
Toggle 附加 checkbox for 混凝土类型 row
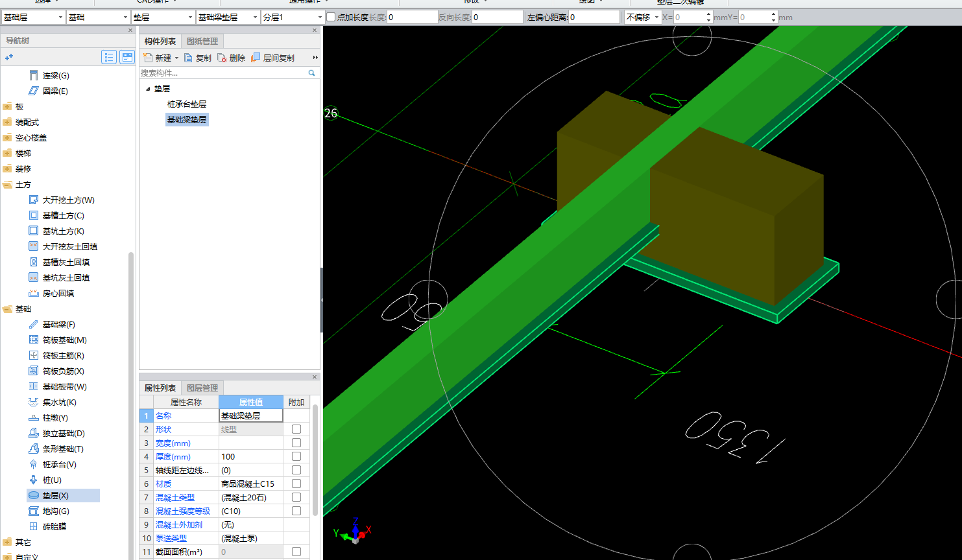[296, 497]
